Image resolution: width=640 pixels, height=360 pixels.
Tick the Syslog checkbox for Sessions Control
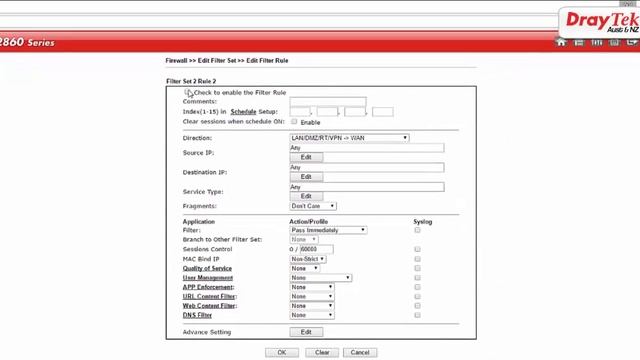tap(417, 249)
